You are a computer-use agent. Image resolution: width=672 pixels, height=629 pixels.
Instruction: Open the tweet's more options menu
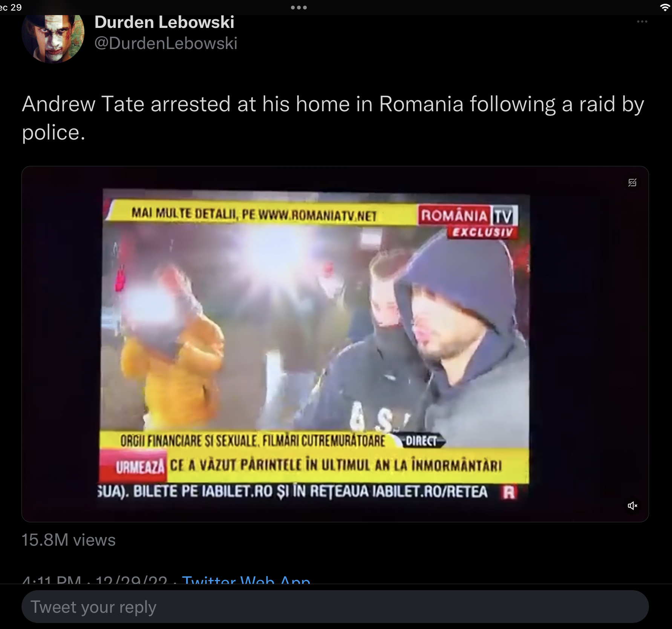(642, 21)
